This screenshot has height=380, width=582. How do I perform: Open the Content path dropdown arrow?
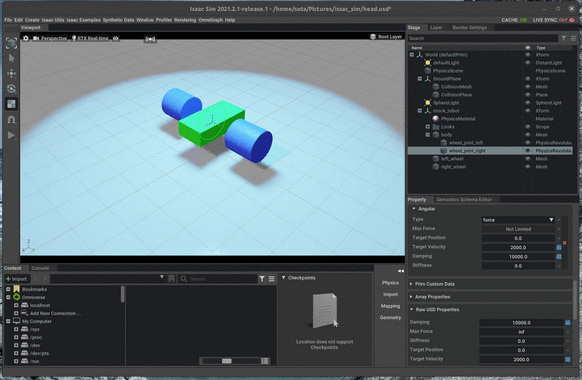[161, 277]
